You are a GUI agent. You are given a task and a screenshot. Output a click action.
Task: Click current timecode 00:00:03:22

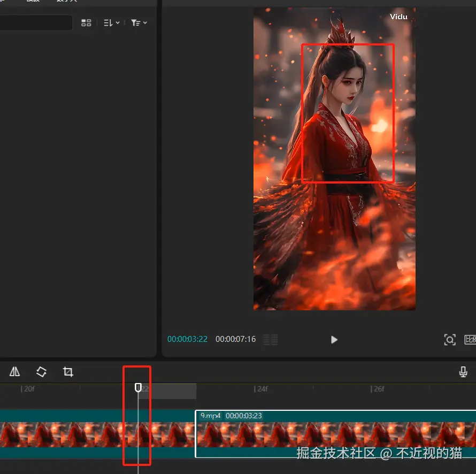(x=187, y=339)
